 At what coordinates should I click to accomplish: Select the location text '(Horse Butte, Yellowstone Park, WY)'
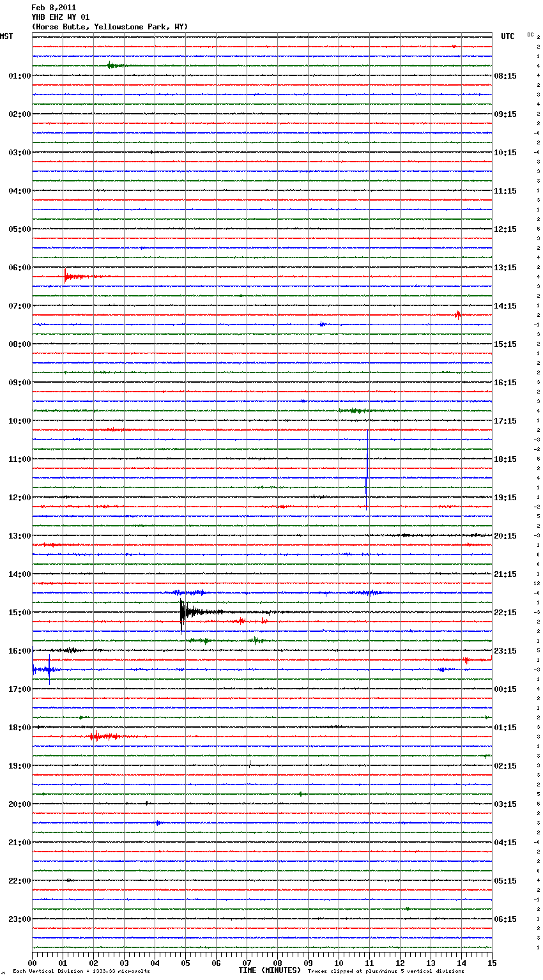[110, 27]
